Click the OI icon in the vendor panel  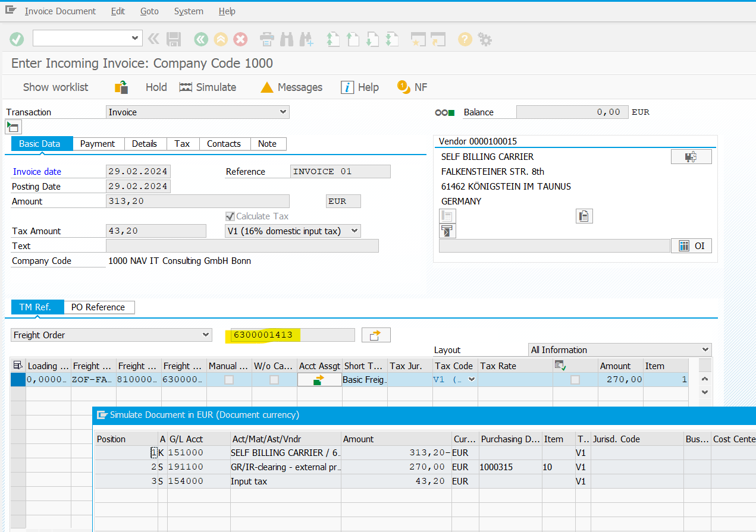tap(691, 245)
